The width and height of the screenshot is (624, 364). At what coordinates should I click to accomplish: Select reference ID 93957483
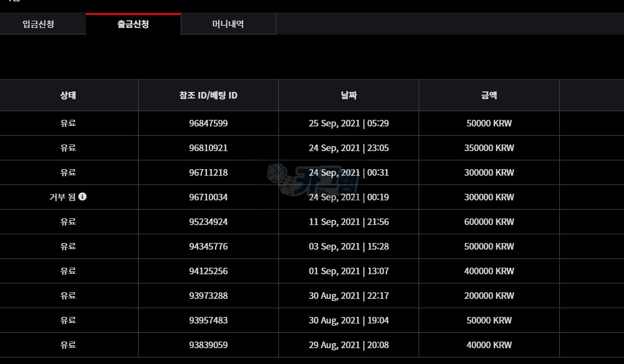pos(208,320)
